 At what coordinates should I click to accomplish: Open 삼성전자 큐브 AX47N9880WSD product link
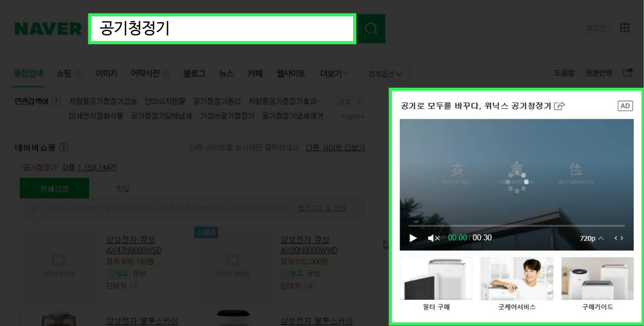[134, 245]
